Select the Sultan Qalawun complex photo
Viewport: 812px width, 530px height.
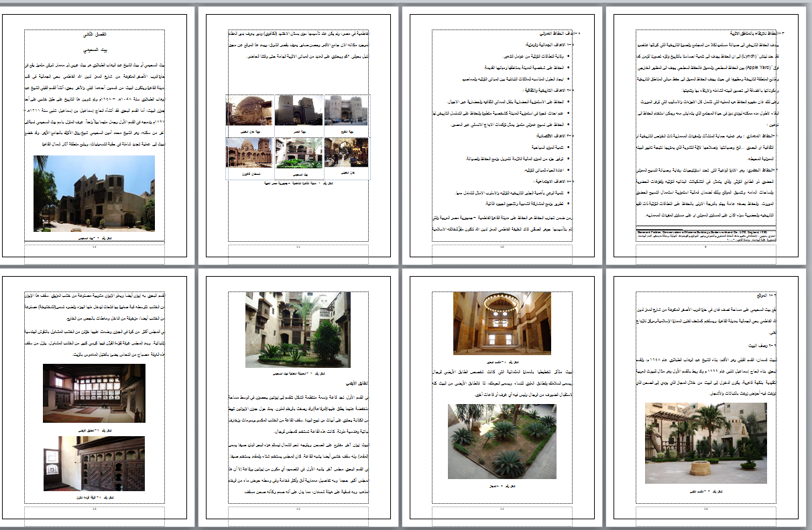250,152
